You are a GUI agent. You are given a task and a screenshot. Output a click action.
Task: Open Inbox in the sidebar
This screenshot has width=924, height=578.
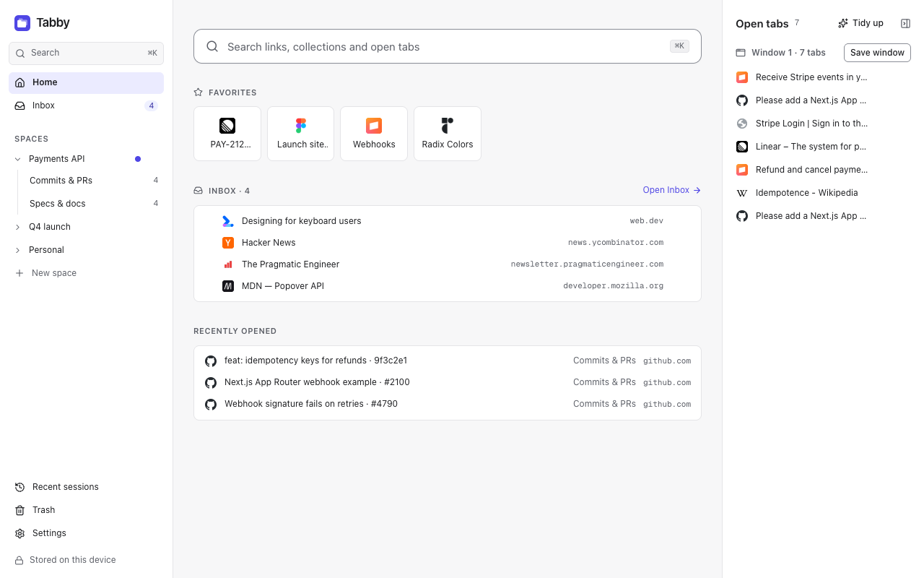(86, 105)
